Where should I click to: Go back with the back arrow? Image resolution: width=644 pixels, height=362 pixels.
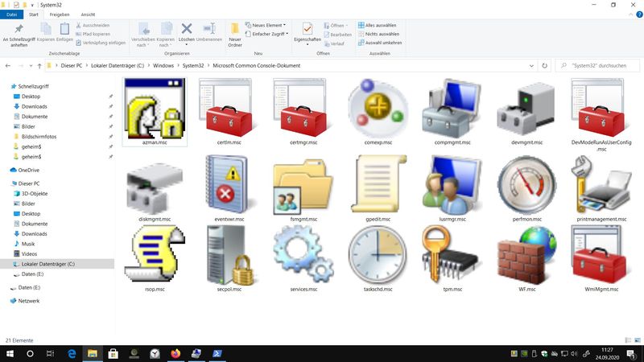[8, 66]
